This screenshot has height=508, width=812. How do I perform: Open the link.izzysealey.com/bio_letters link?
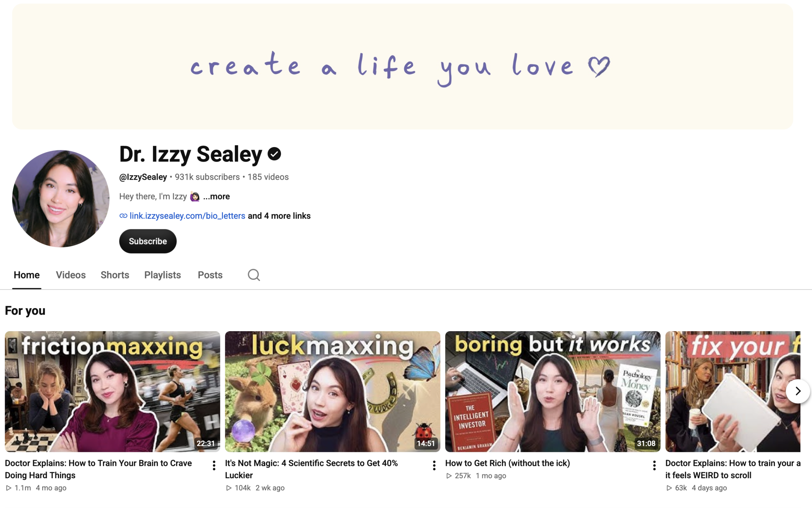click(x=187, y=216)
